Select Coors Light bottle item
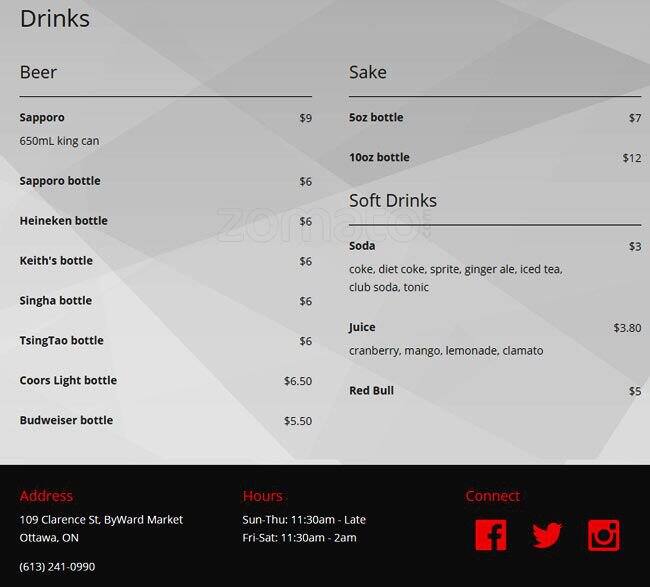This screenshot has height=587, width=650. point(68,381)
